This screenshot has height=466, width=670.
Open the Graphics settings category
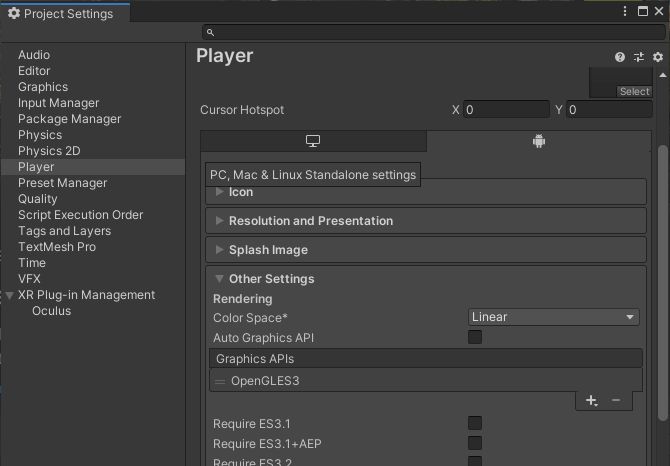(x=43, y=87)
